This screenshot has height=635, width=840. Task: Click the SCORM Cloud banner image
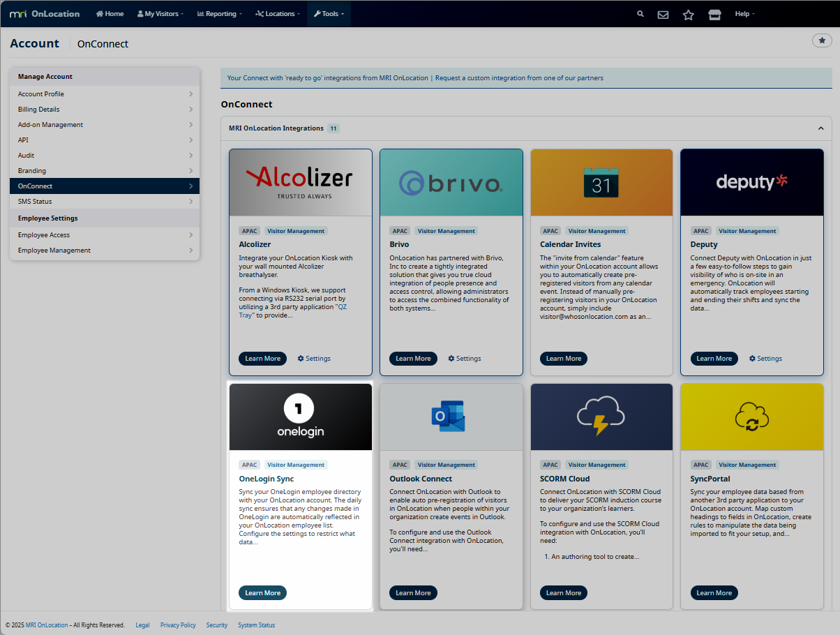tap(601, 417)
